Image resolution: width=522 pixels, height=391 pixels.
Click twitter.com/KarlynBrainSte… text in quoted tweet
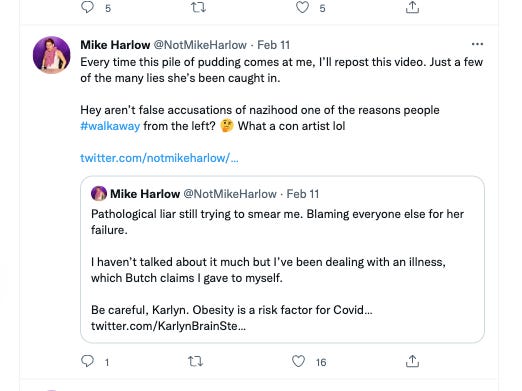(168, 326)
